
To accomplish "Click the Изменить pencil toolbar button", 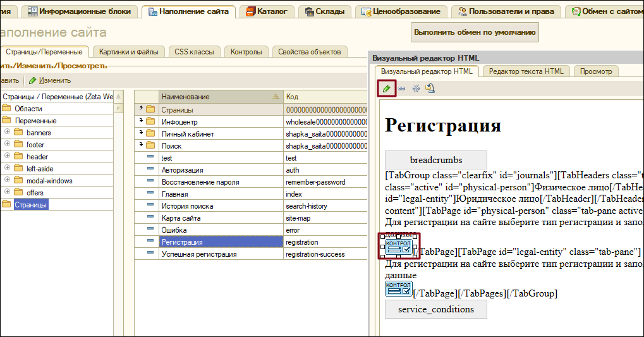I will point(50,80).
